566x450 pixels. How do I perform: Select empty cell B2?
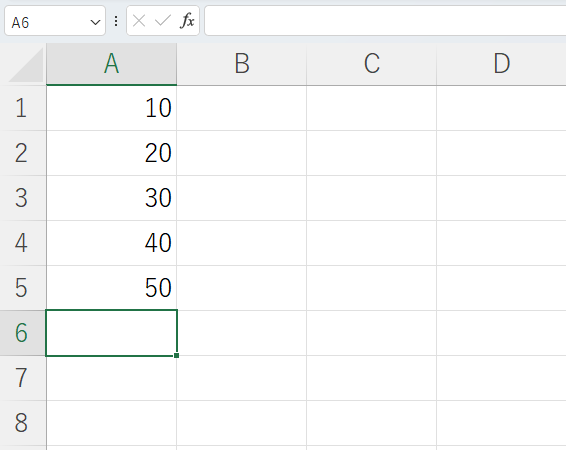click(241, 153)
